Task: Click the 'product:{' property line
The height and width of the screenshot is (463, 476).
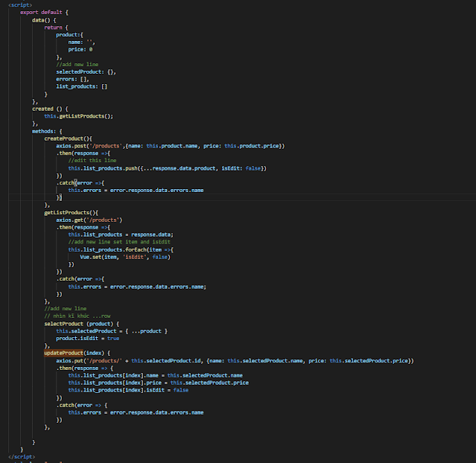Action: click(x=69, y=34)
